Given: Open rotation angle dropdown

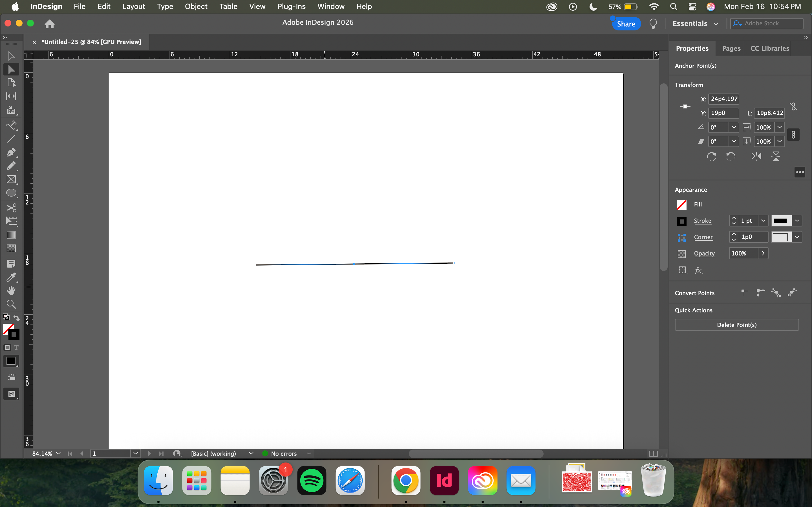Looking at the screenshot, I should point(734,127).
